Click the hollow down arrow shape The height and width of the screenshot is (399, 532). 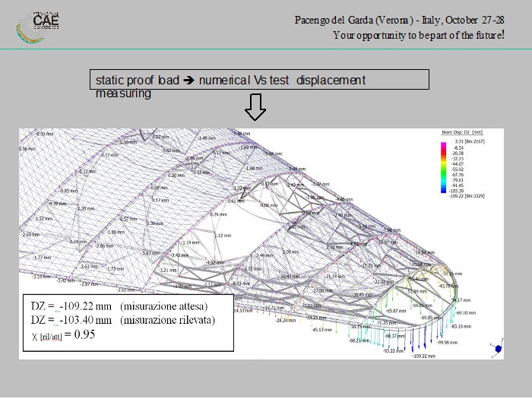coord(255,108)
